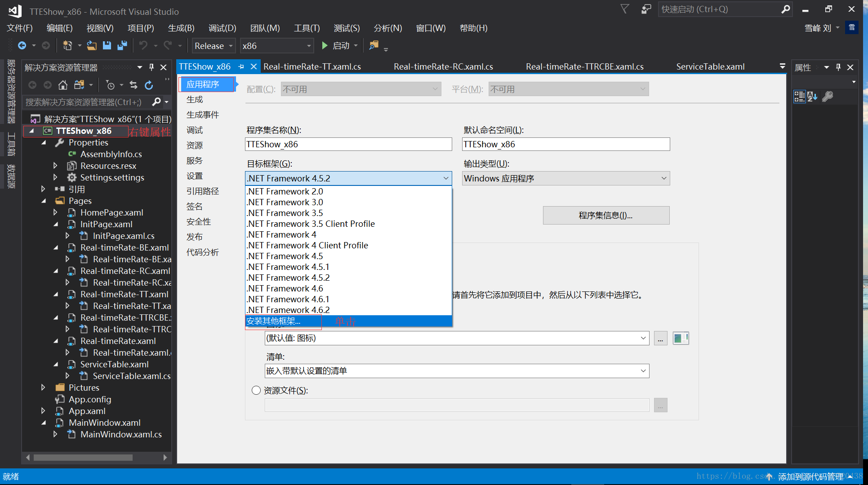Open the 调试(D) menu

tap(222, 28)
